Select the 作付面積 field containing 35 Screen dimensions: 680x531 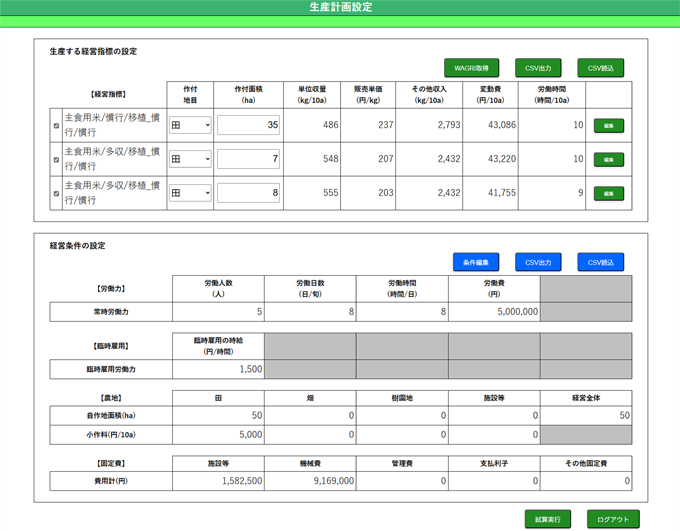pyautogui.click(x=248, y=126)
